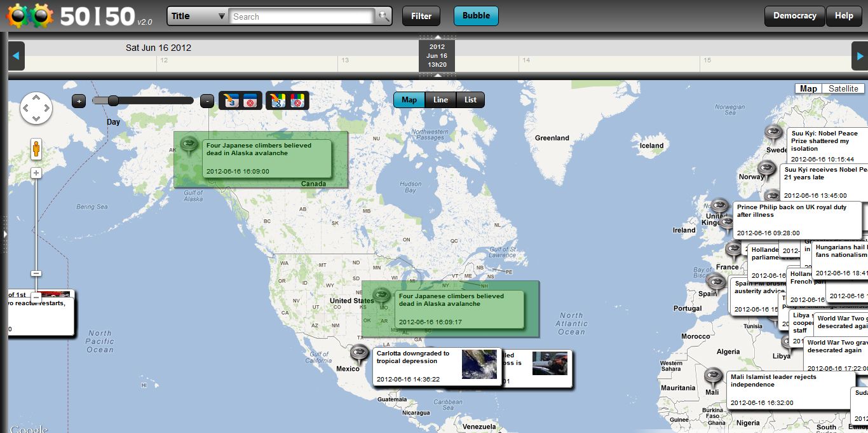The image size is (868, 433).
Task: Click the France map pin
Action: 733,250
